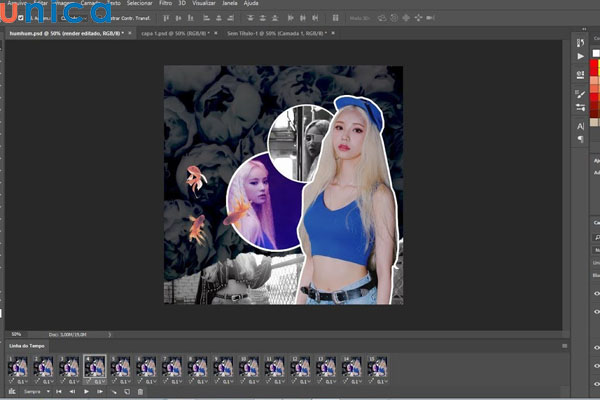The width and height of the screenshot is (600, 400).
Task: Collapse the panel dock double-arrow
Action: click(x=584, y=29)
